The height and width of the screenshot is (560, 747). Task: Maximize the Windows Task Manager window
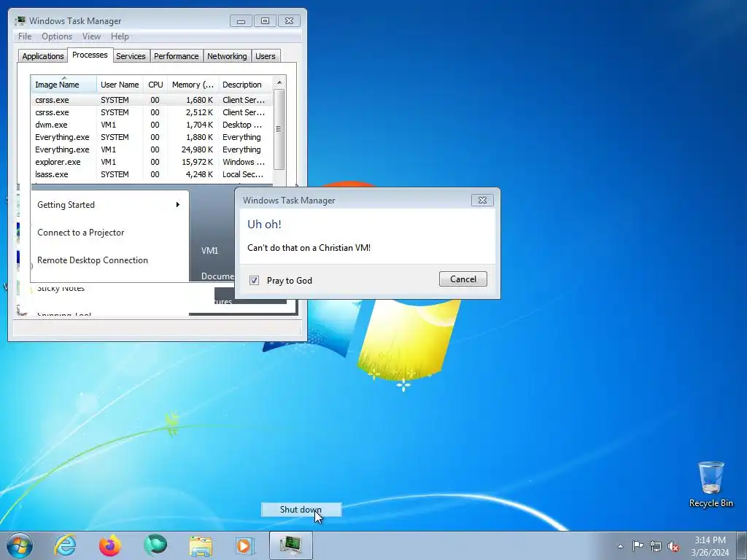(266, 21)
